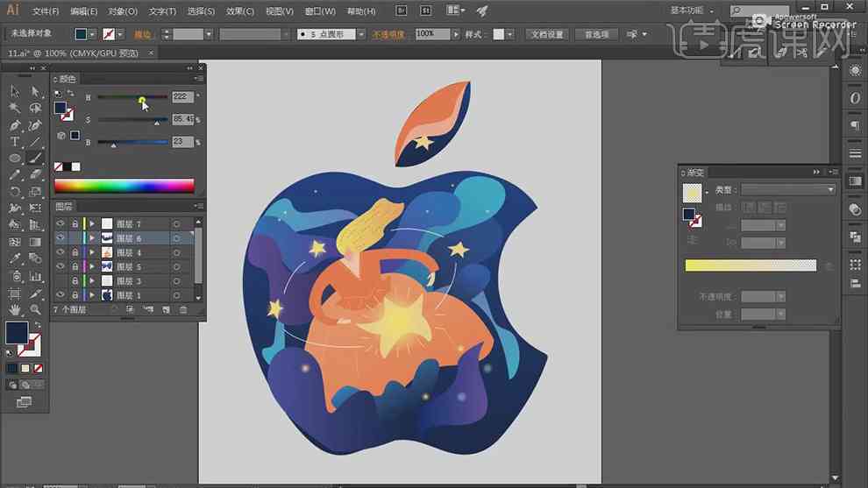Create new layer in Layers panel
The height and width of the screenshot is (488, 868).
pos(166,310)
